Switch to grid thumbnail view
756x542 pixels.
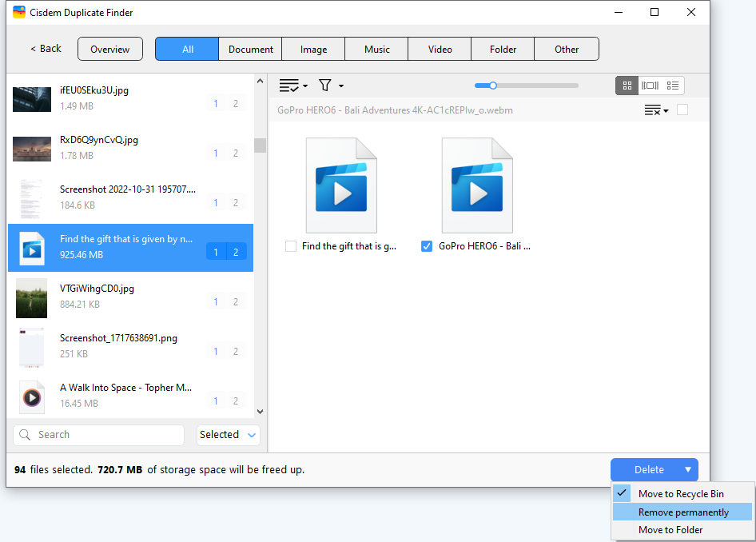(627, 86)
